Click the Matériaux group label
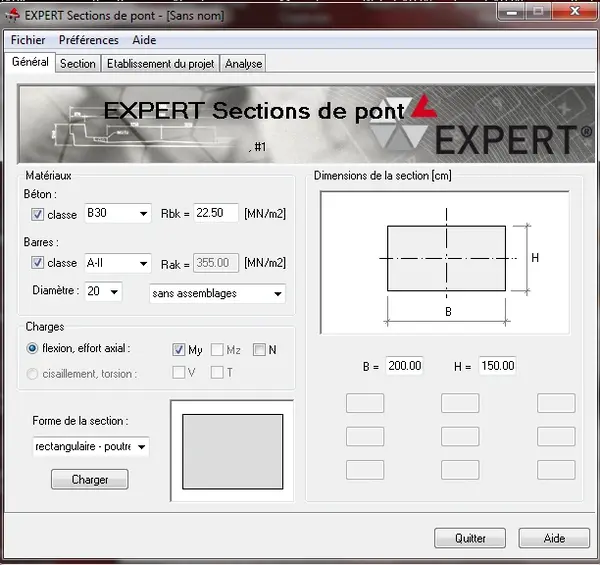The height and width of the screenshot is (565, 600). tap(48, 176)
